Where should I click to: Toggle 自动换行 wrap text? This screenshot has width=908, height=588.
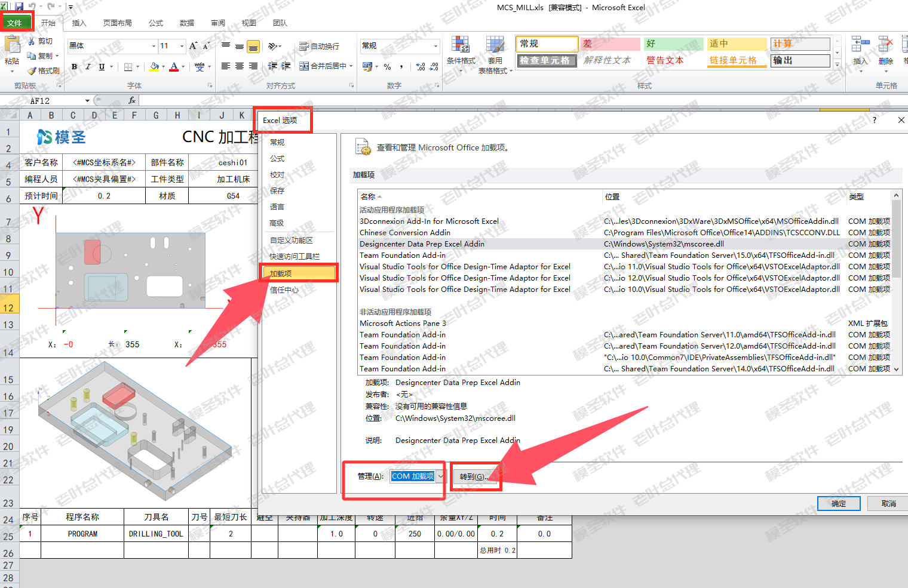coord(319,46)
